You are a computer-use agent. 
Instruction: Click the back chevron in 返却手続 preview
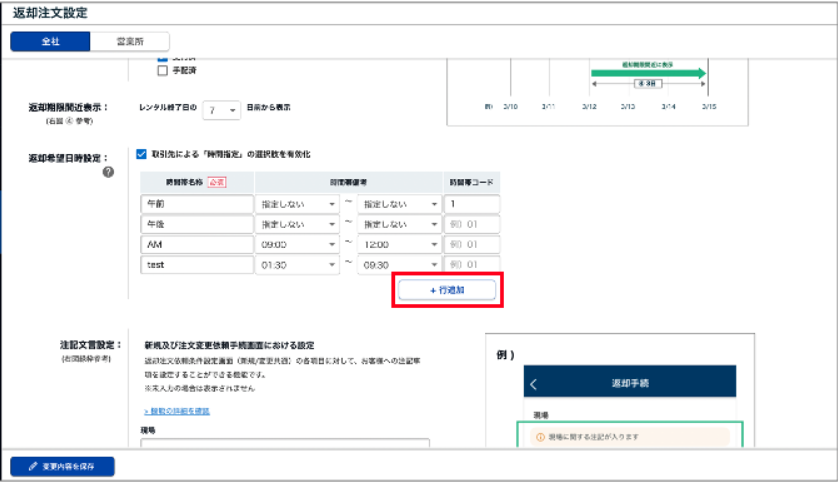coord(534,384)
